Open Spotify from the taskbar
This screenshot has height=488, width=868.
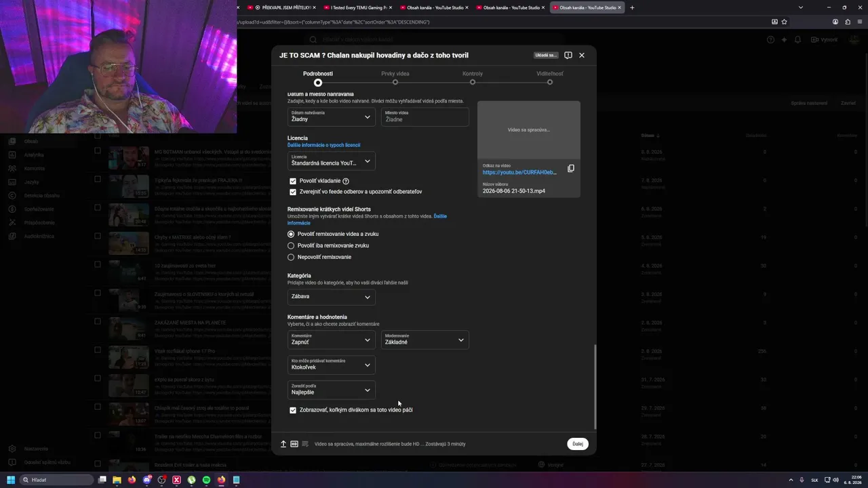[207, 480]
